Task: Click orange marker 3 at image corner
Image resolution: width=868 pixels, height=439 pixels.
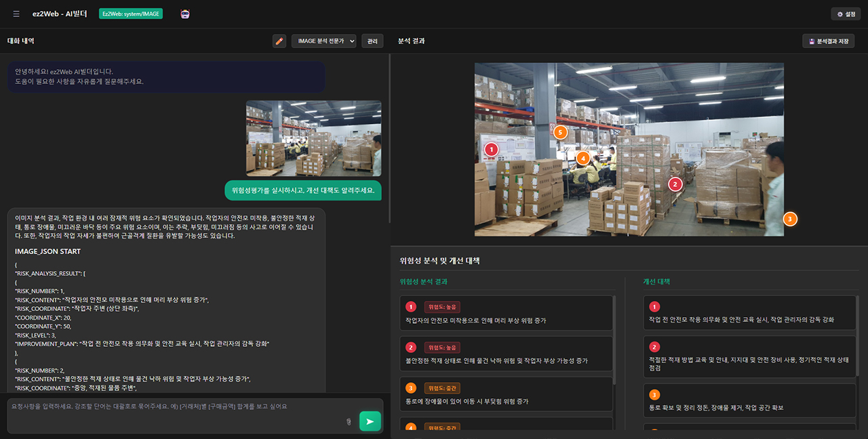Action: coord(789,219)
